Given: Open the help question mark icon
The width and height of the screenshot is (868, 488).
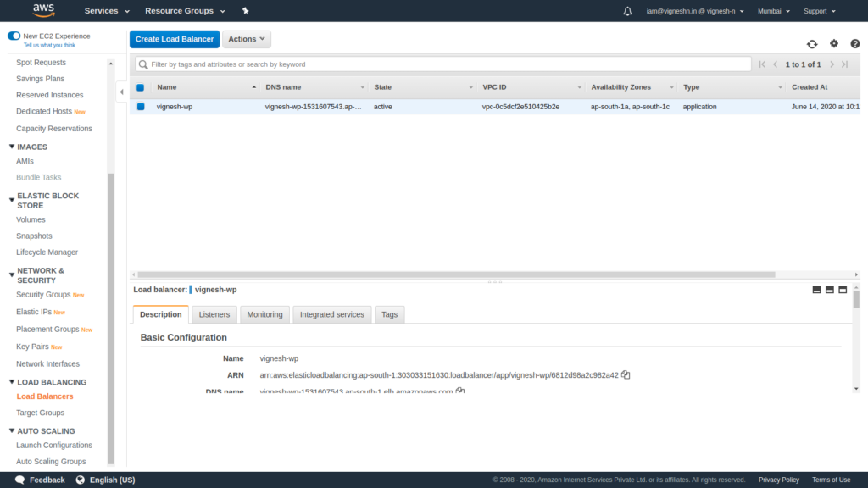Looking at the screenshot, I should point(854,44).
